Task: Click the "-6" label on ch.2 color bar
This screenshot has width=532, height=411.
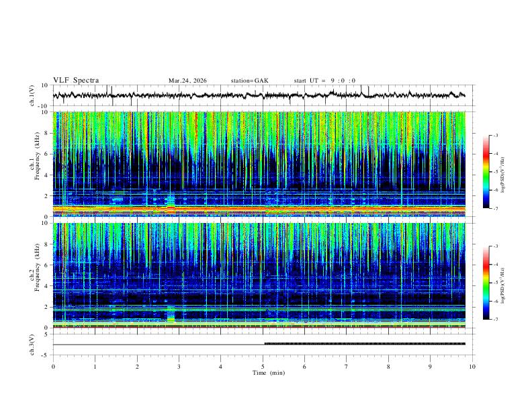Action: (495, 301)
